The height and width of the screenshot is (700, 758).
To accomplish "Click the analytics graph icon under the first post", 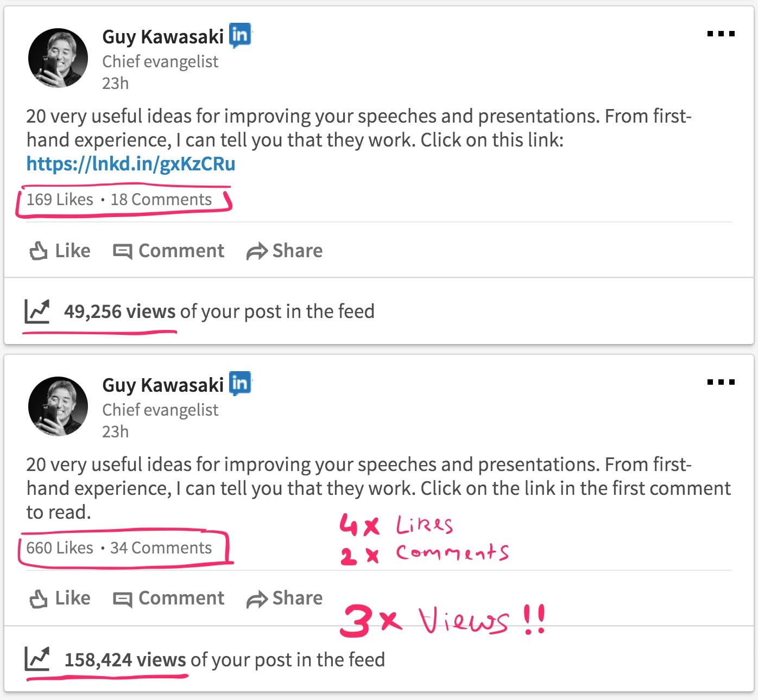I will click(37, 311).
